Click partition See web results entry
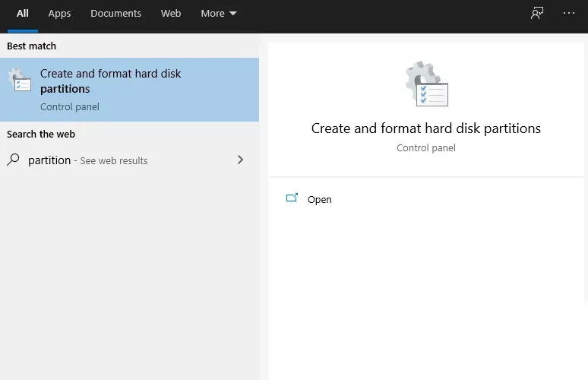Viewport: 588px width, 380px height. click(129, 160)
